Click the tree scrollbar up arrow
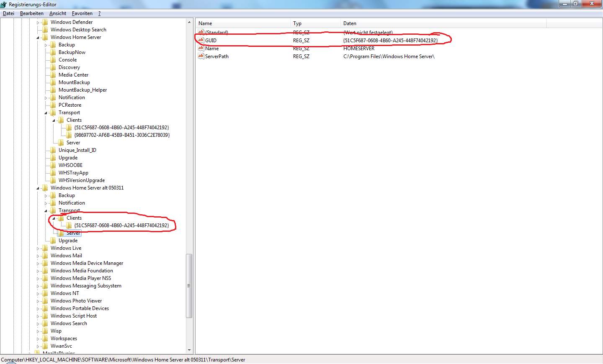603x364 pixels. 189,22
